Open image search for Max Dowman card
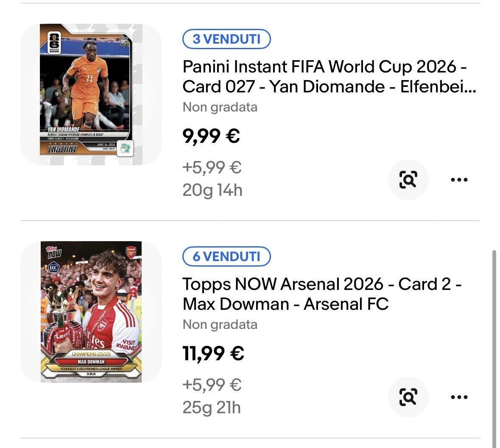Screen dimensions: 500x448 (408, 397)
